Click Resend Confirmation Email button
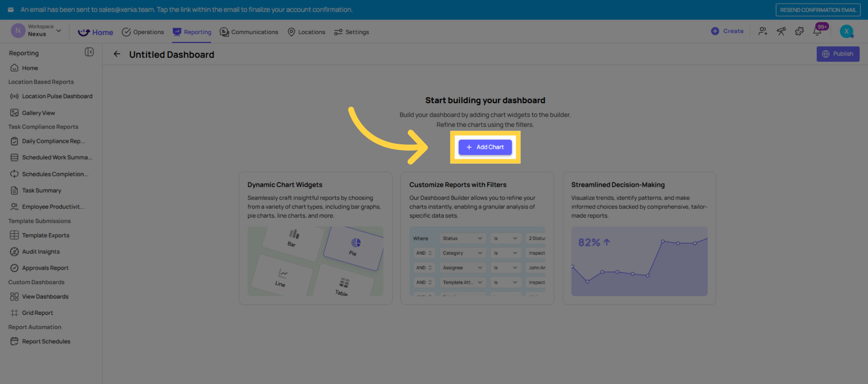The height and width of the screenshot is (384, 868). (818, 10)
